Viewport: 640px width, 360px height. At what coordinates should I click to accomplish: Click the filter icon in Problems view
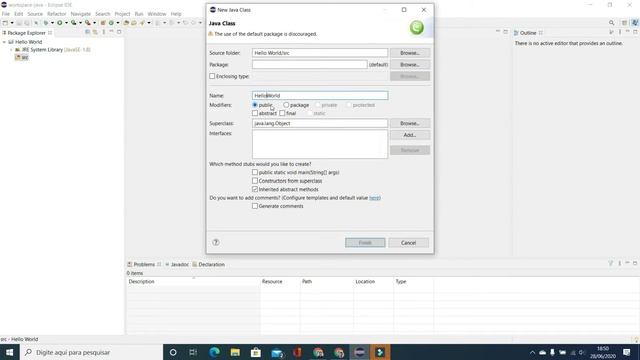coord(611,264)
